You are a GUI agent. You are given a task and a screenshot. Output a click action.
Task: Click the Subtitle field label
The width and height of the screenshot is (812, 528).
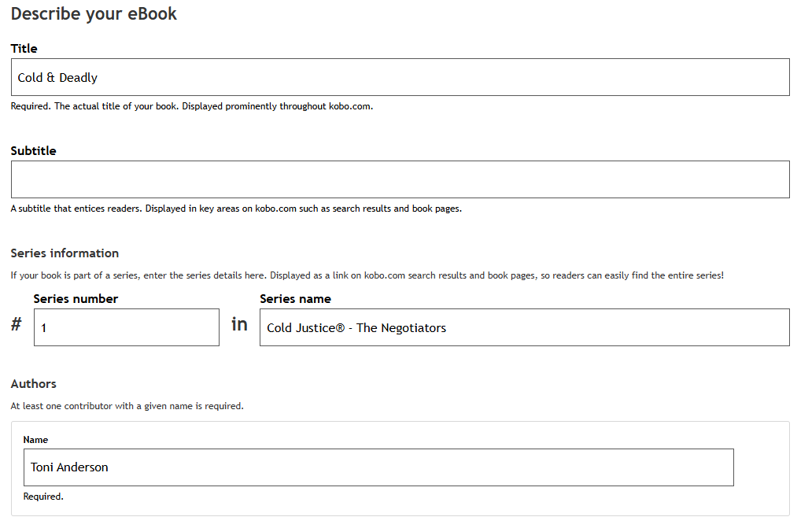tap(33, 151)
